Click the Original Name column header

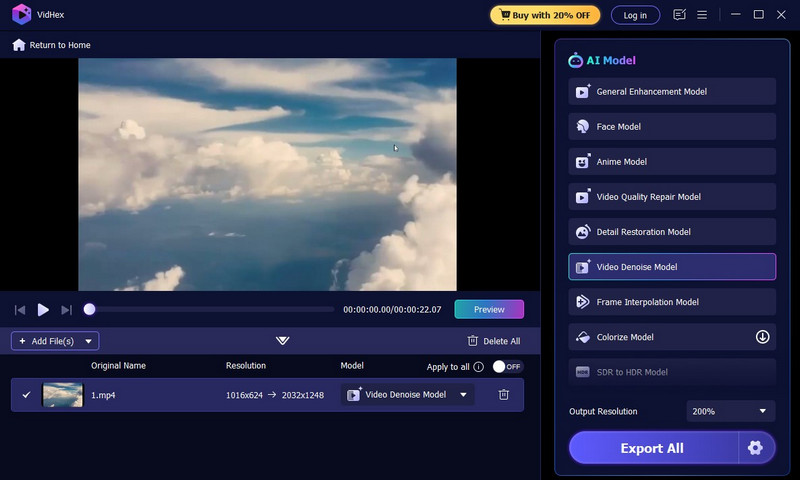(118, 366)
